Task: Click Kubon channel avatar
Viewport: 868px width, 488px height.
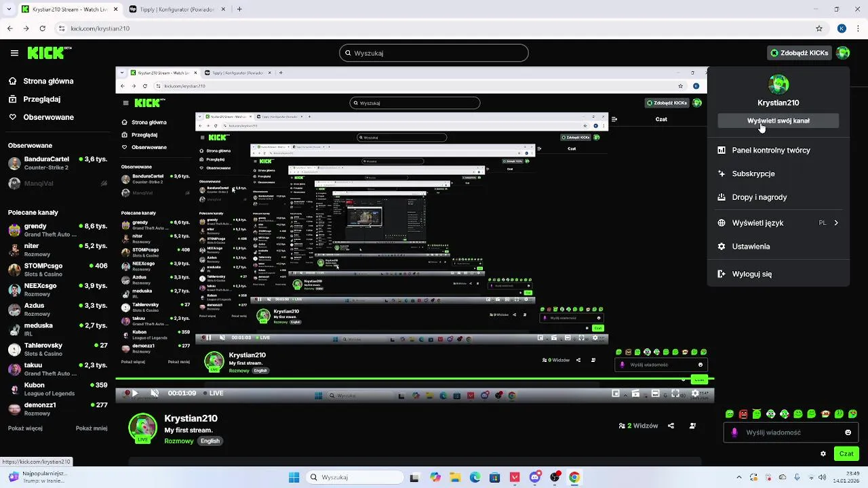Action: click(x=14, y=389)
